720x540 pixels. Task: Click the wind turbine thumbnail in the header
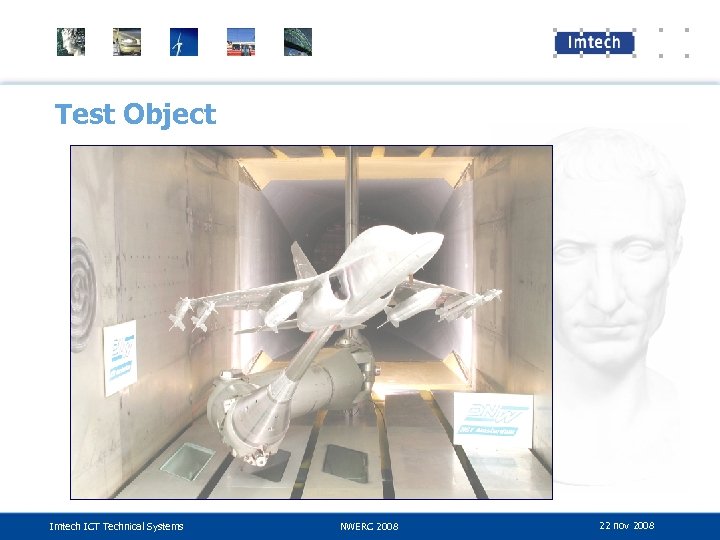[184, 42]
